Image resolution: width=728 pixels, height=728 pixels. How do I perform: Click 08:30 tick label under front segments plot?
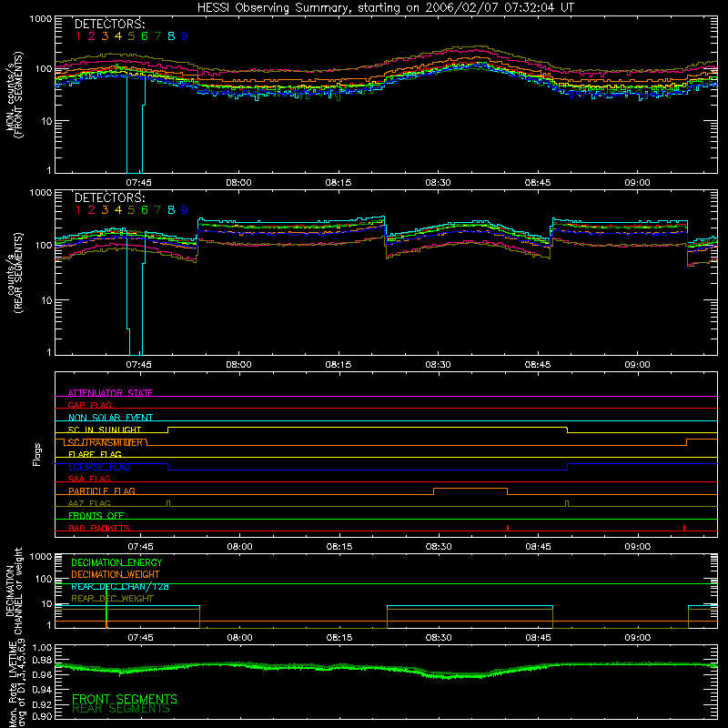point(438,183)
